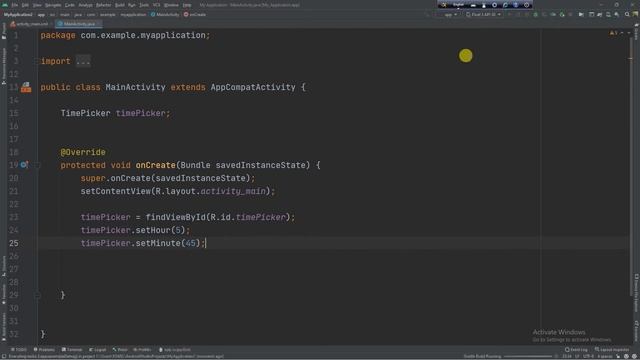Open the Resource Manager side panel
Image resolution: width=640 pixels, height=360 pixels.
click(4, 65)
